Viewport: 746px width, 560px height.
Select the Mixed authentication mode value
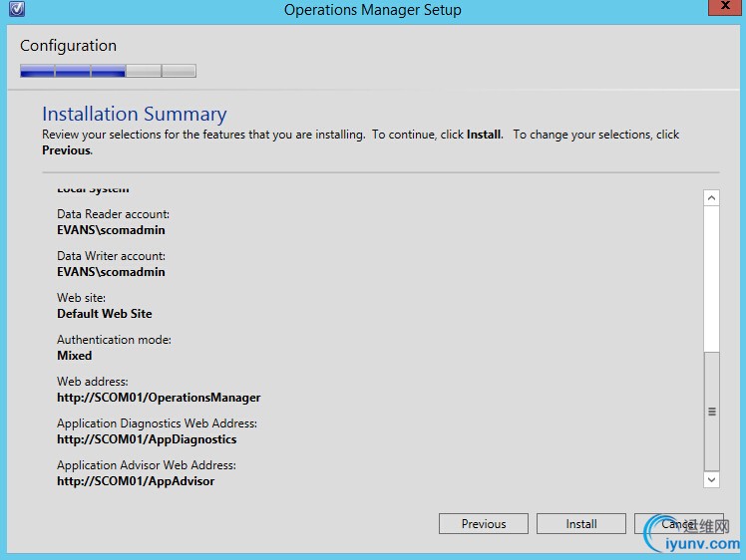click(74, 356)
